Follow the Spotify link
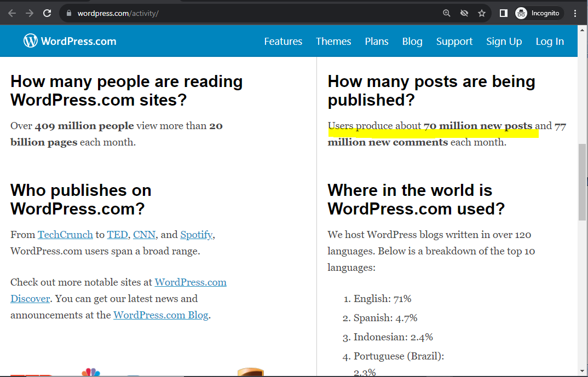 point(197,235)
